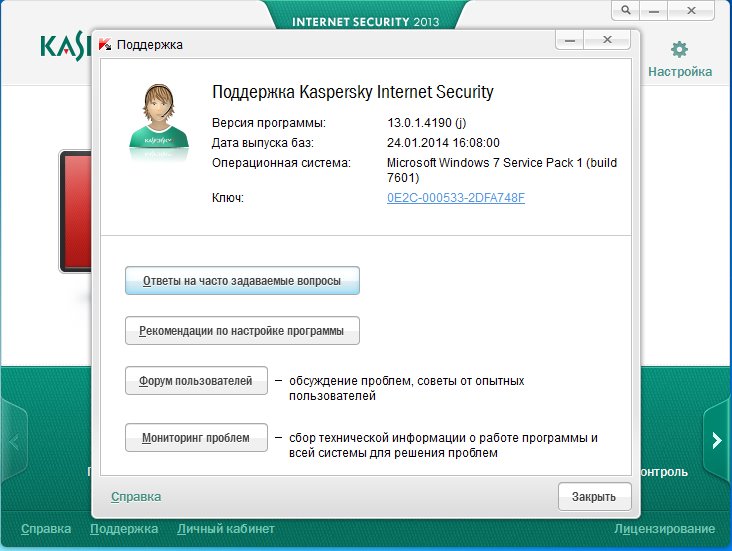The height and width of the screenshot is (551, 732).
Task: Open Форум пользователей
Action: click(x=196, y=381)
